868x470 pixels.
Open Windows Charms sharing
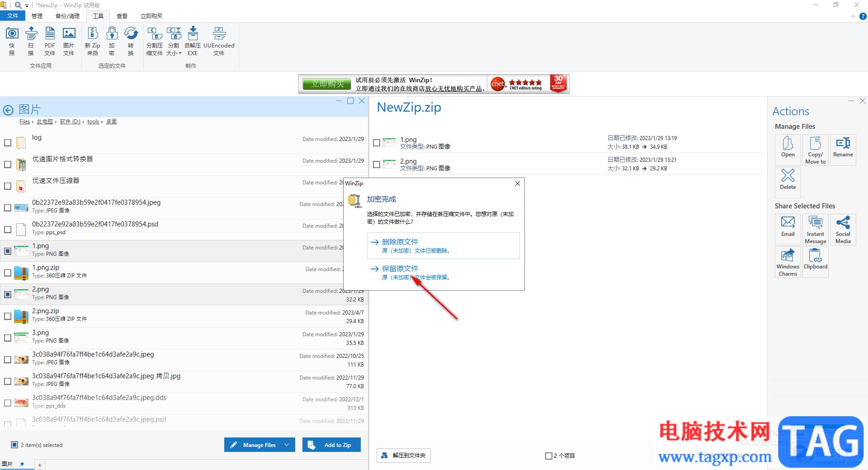click(x=788, y=262)
